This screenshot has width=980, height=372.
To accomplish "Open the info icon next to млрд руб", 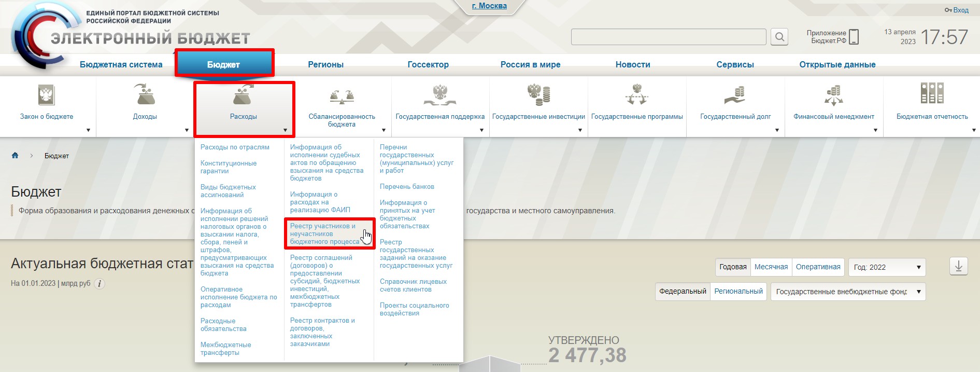I will tap(100, 284).
